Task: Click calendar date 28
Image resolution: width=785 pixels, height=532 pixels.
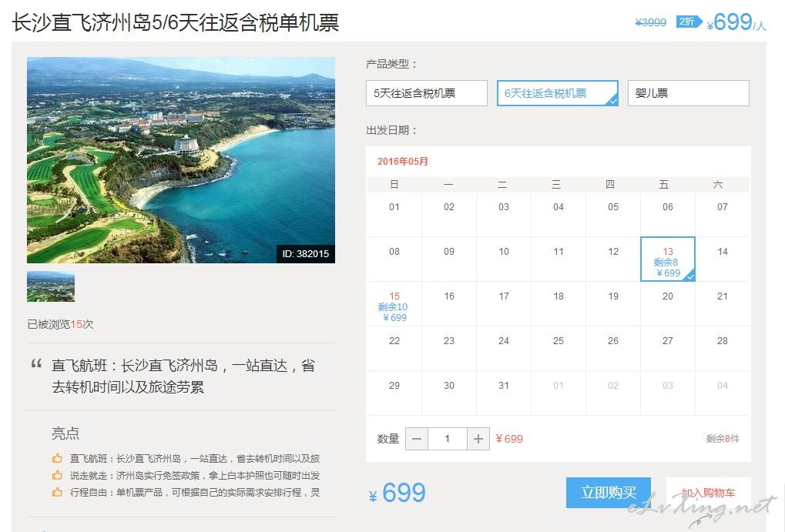Action: (723, 340)
